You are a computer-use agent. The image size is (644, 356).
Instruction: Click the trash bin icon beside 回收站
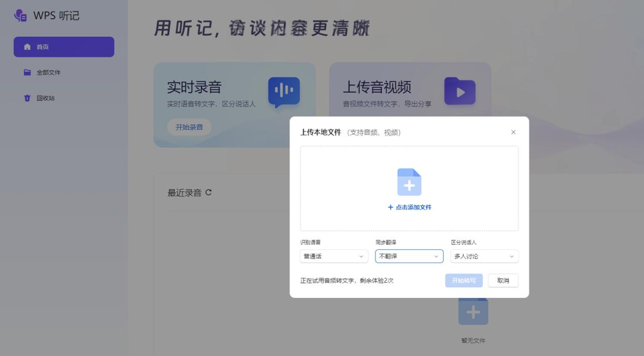(x=27, y=98)
